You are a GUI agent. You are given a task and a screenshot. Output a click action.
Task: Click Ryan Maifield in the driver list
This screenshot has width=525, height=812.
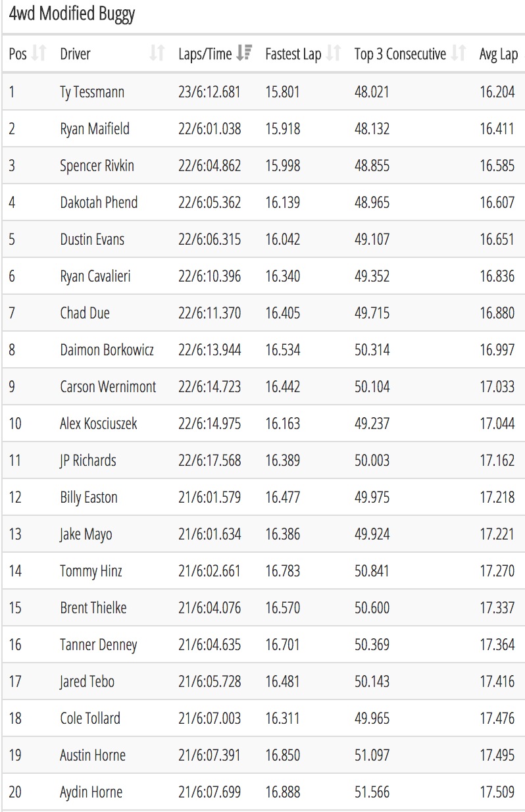point(95,129)
